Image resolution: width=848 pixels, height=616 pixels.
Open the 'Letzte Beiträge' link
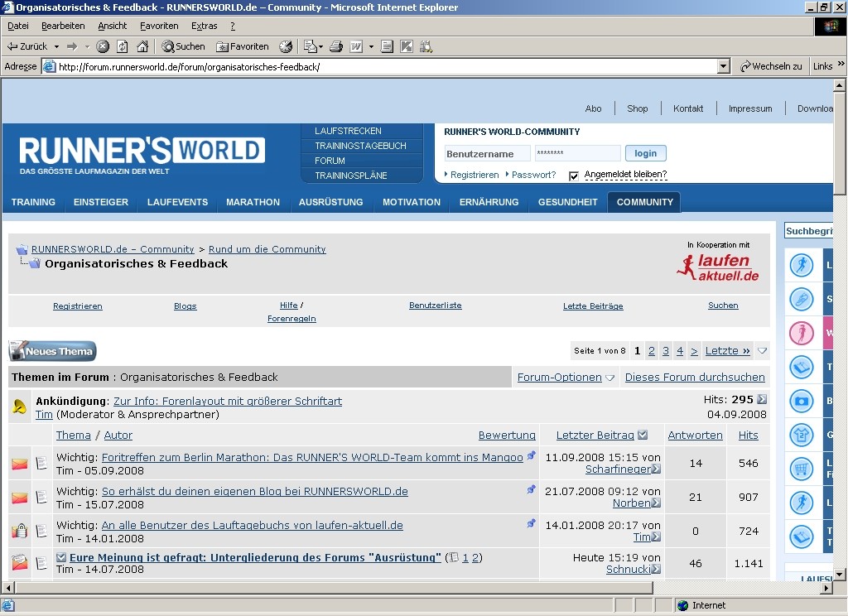pyautogui.click(x=593, y=306)
